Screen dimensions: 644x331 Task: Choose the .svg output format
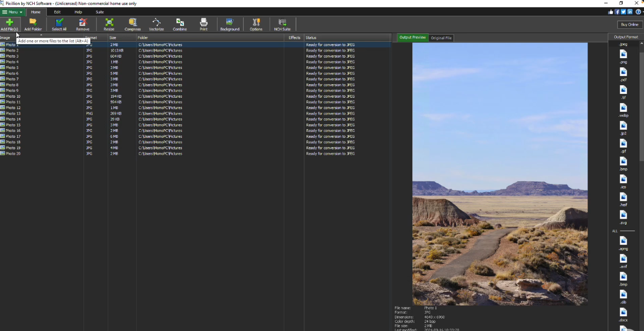623,217
